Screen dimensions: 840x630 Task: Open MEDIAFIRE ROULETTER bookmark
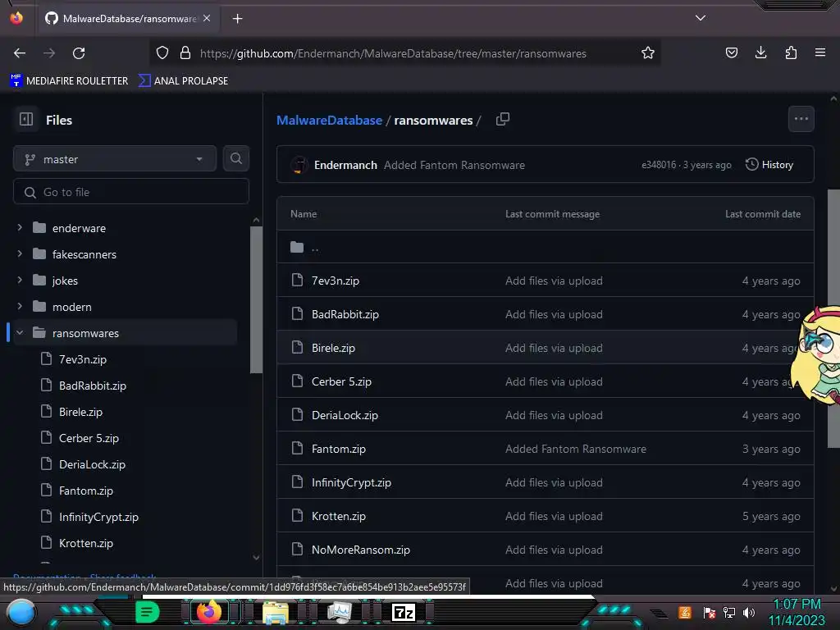coord(70,81)
